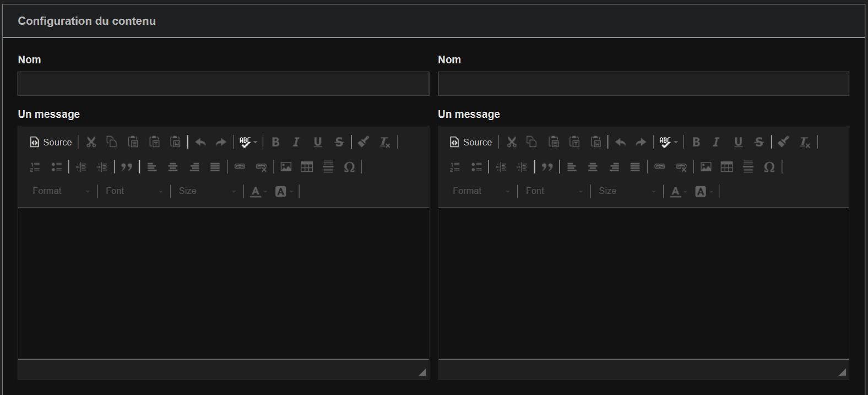The image size is (868, 395).
Task: Click the link icon in the left editor
Action: [x=240, y=167]
